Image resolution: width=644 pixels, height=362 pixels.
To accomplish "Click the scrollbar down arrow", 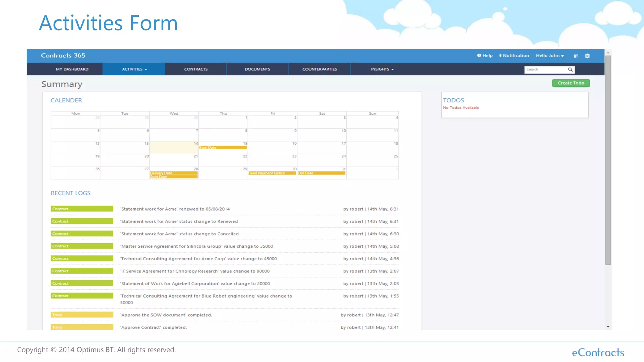I will [x=608, y=327].
